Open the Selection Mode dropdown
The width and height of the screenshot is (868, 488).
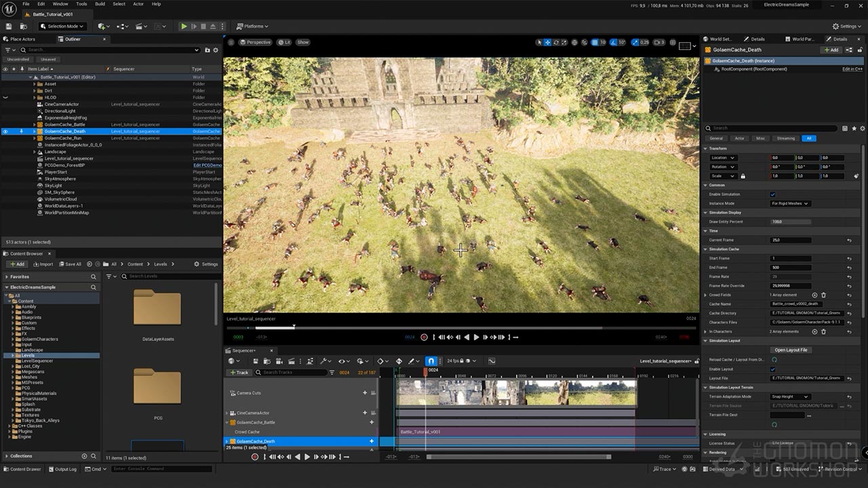pos(62,26)
